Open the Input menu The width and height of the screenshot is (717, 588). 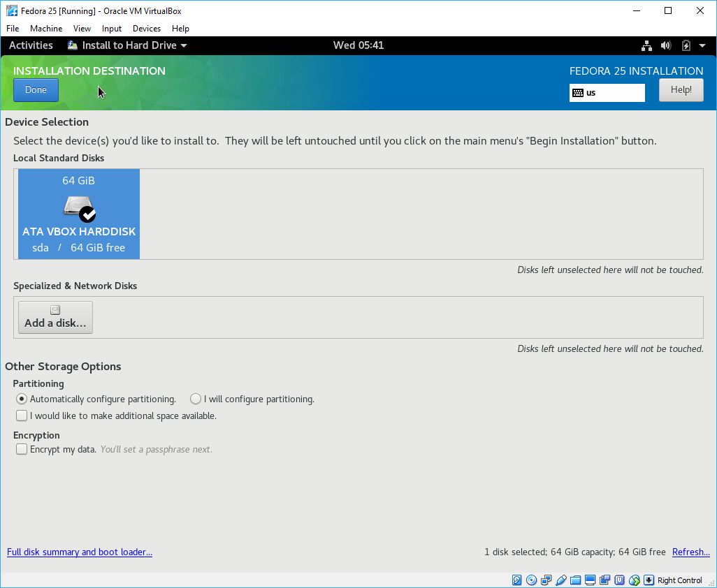(112, 29)
